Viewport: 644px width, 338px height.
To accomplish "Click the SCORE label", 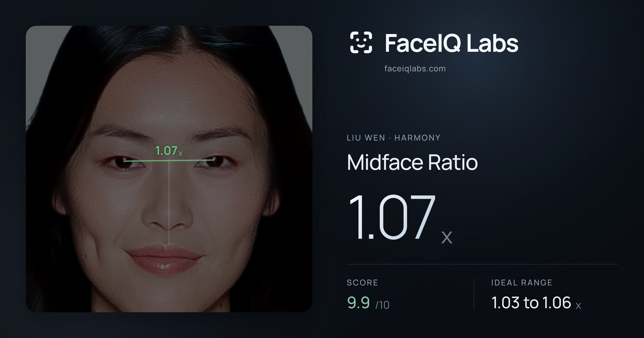I will [362, 282].
